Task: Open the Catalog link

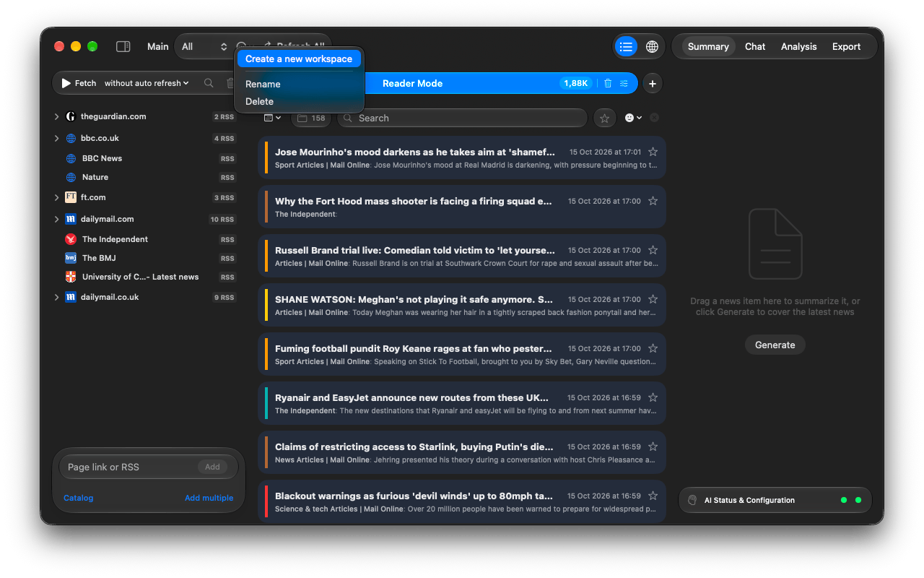Action: tap(79, 498)
